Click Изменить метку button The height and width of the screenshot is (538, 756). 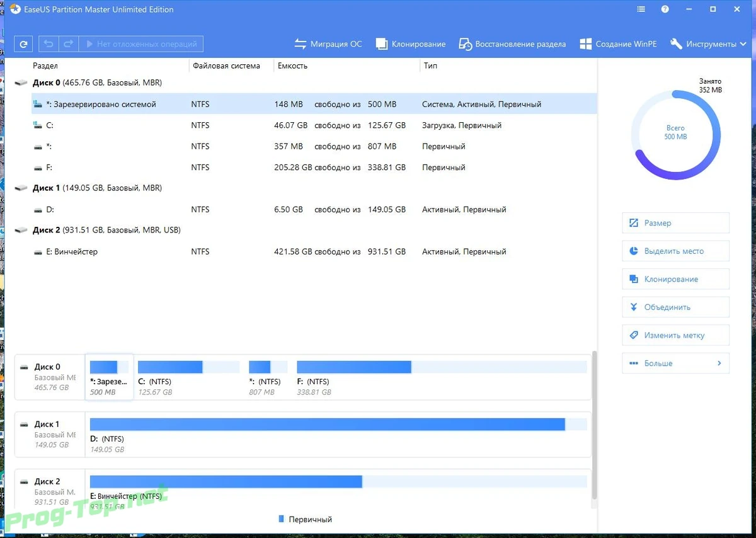coord(675,335)
